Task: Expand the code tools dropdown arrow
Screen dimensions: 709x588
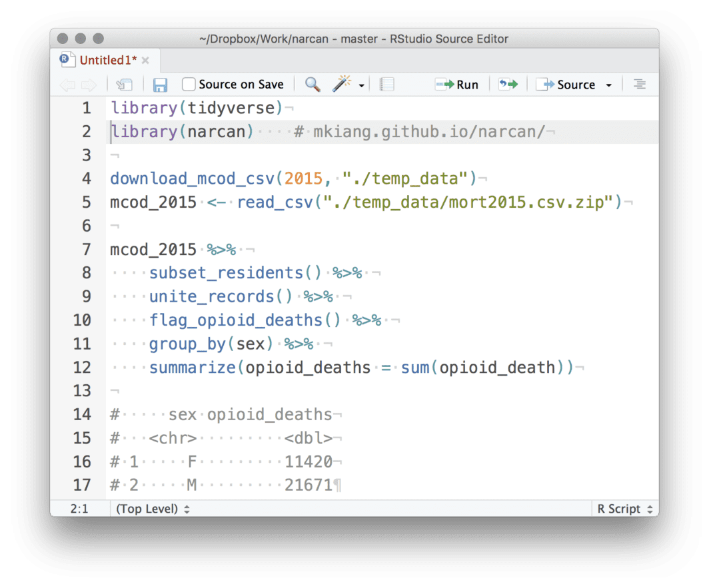Action: tap(361, 85)
